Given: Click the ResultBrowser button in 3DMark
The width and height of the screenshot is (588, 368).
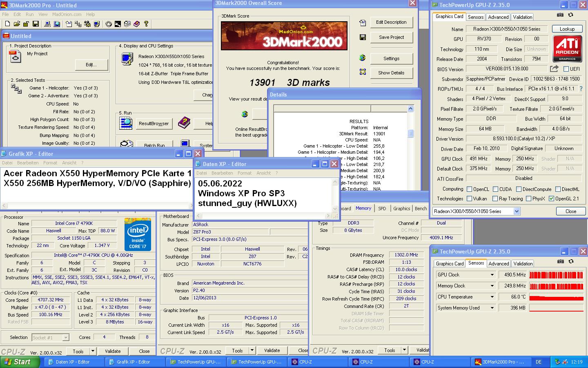Looking at the screenshot, I should 154,123.
